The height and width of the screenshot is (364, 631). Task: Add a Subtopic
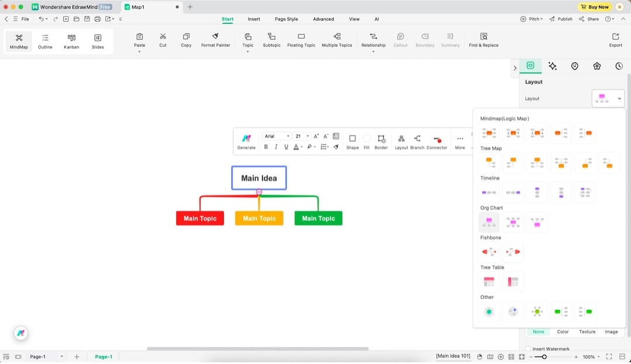pyautogui.click(x=272, y=40)
